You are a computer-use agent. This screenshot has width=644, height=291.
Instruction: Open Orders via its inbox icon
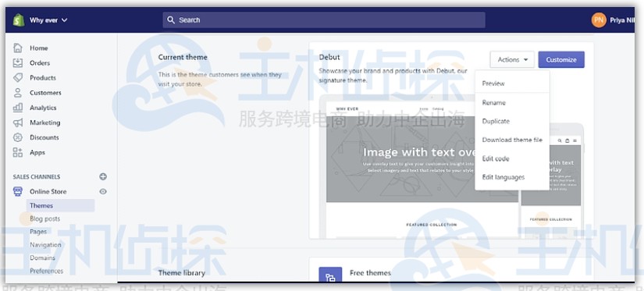[x=18, y=62]
